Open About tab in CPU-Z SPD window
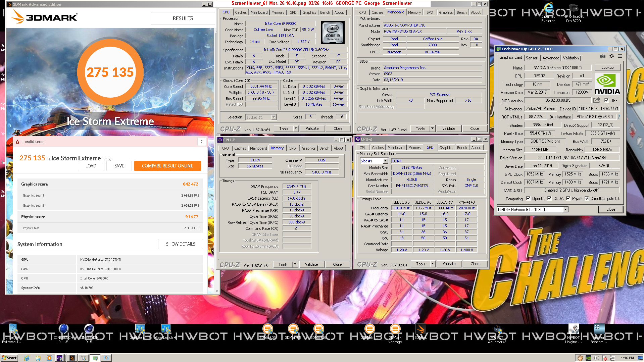The height and width of the screenshot is (362, 644). [x=476, y=148]
